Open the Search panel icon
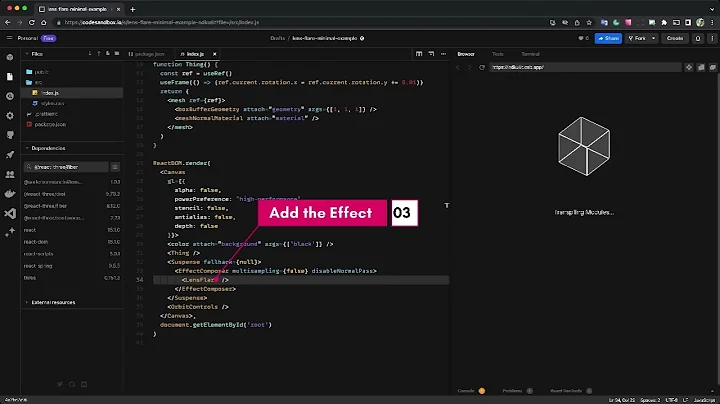This screenshot has height=404, width=720. 10,96
